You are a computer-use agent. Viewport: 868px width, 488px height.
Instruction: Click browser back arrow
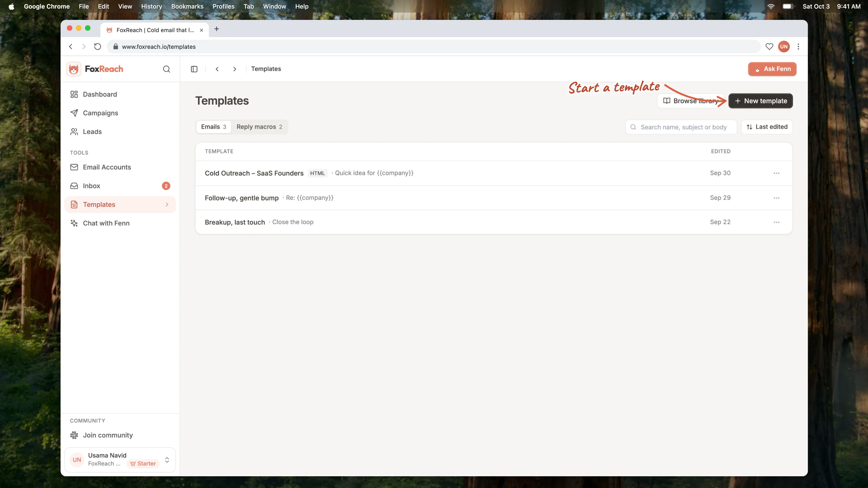click(71, 47)
